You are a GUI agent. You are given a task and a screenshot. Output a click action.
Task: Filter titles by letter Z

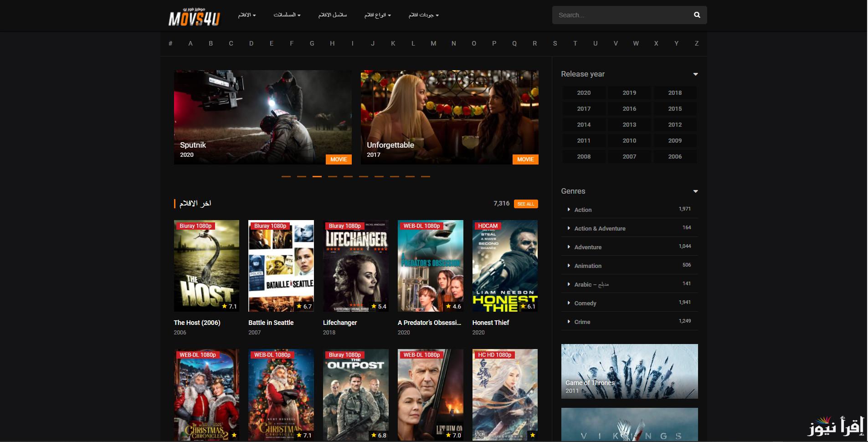tap(697, 43)
